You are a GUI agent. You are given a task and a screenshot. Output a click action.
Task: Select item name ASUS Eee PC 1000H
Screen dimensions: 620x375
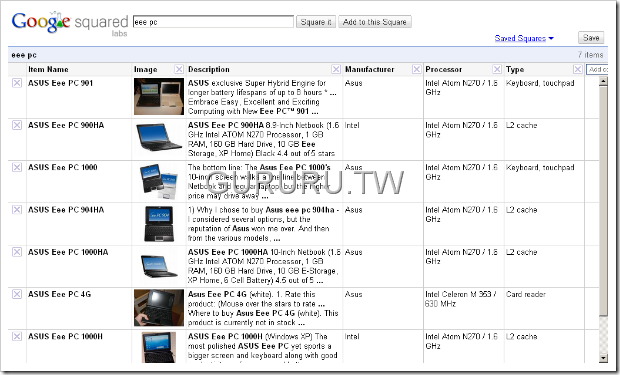65,337
